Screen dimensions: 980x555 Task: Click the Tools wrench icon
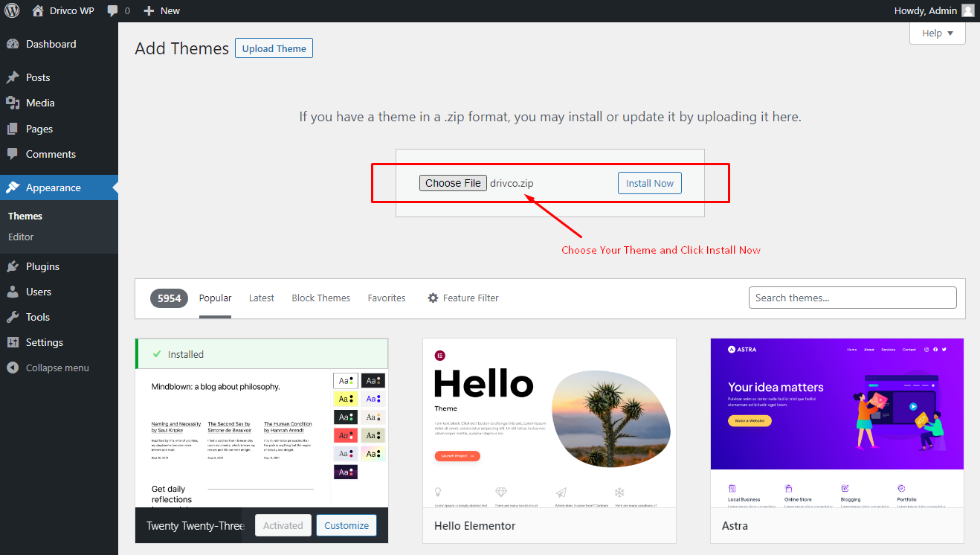click(13, 317)
